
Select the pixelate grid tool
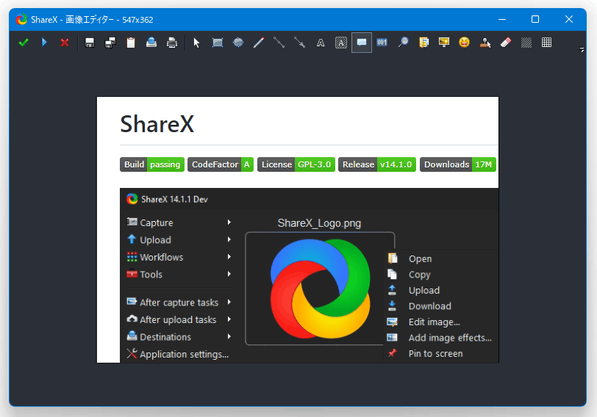click(x=546, y=42)
